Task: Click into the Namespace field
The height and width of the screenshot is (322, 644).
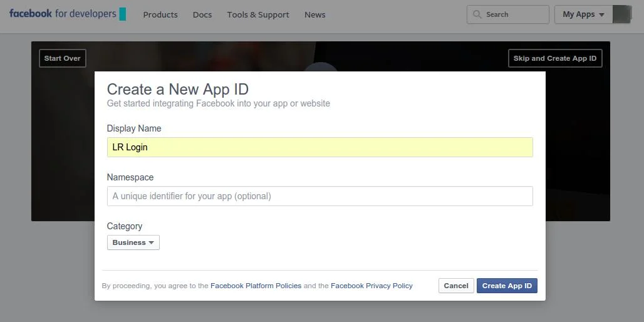Action: [x=320, y=196]
